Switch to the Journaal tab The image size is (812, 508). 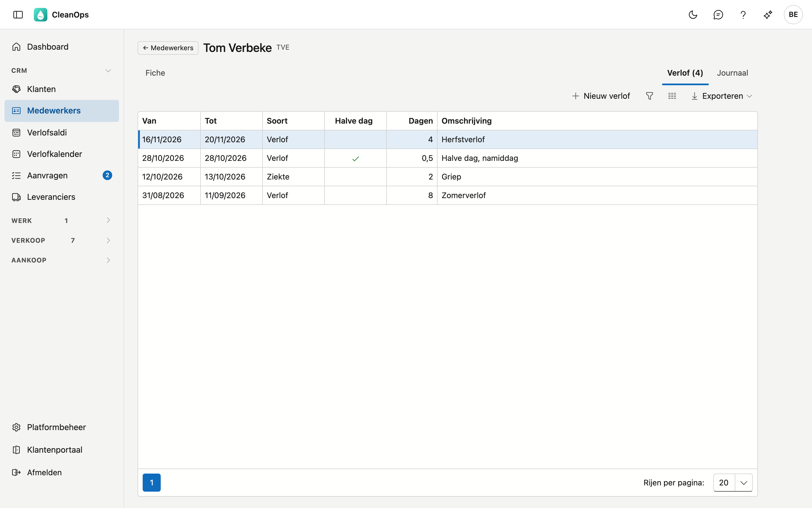732,73
